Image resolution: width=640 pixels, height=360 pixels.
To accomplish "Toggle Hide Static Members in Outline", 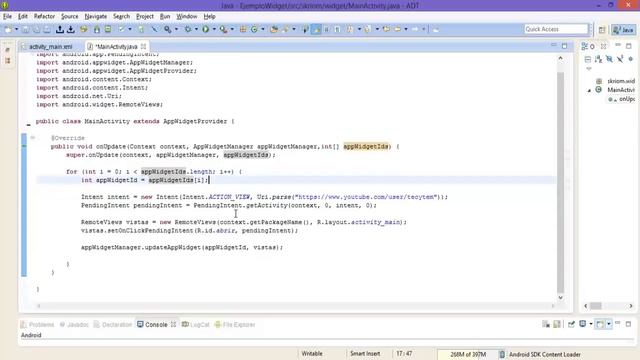I will click(x=620, y=59).
